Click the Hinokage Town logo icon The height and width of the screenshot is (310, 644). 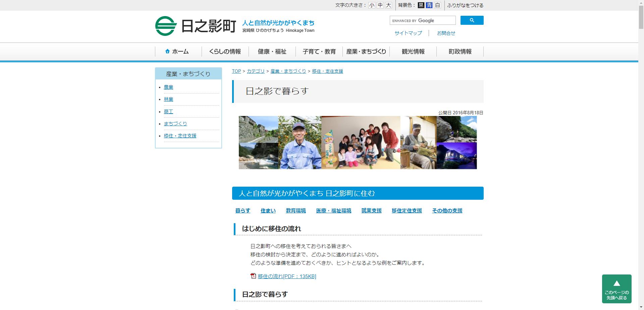165,25
